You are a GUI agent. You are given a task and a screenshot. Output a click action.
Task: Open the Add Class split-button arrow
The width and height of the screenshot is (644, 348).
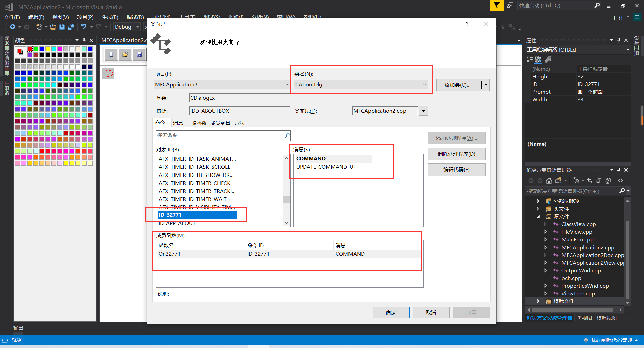pyautogui.click(x=485, y=85)
